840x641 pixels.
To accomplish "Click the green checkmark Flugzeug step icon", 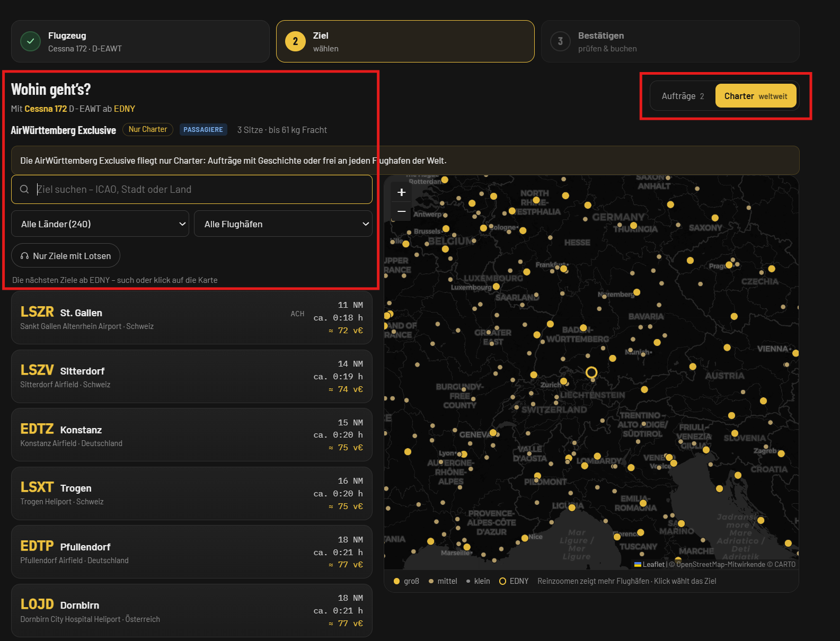I will 31,41.
